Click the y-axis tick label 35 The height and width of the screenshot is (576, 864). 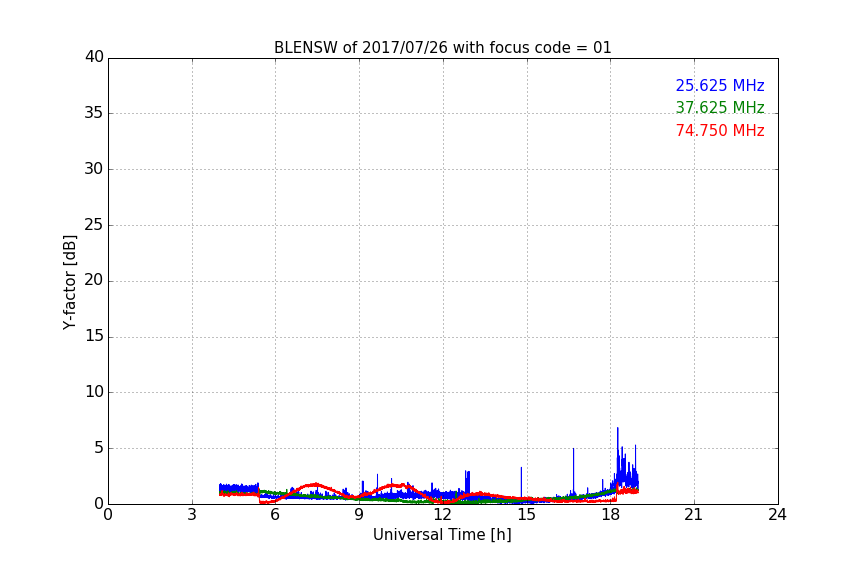click(94, 113)
